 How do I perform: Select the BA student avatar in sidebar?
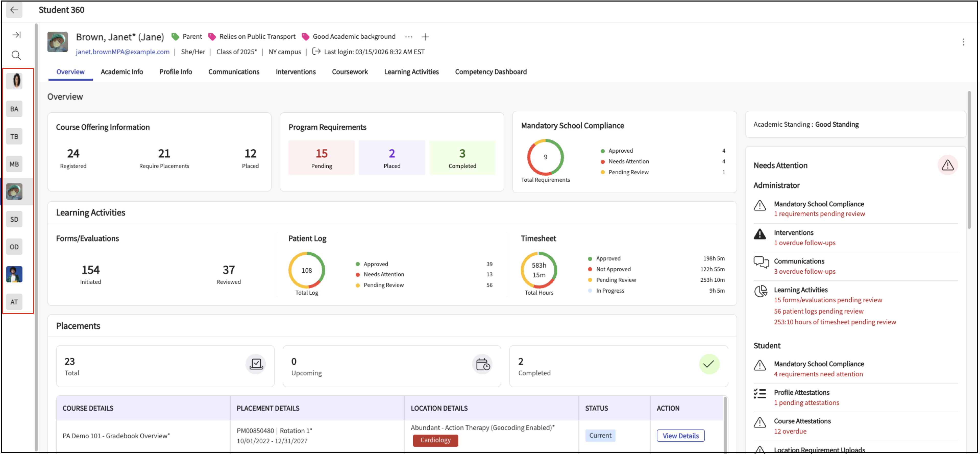15,109
